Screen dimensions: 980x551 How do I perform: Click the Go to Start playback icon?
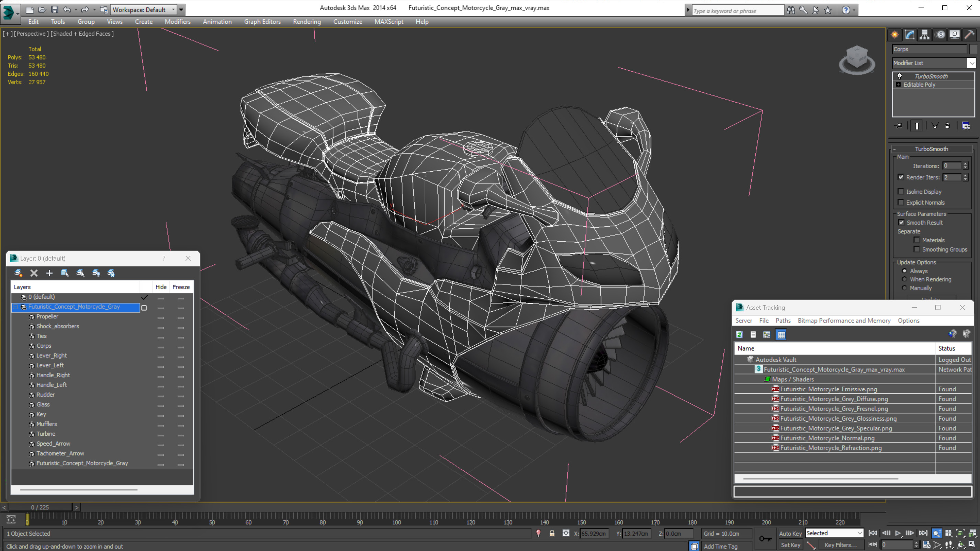pos(873,533)
